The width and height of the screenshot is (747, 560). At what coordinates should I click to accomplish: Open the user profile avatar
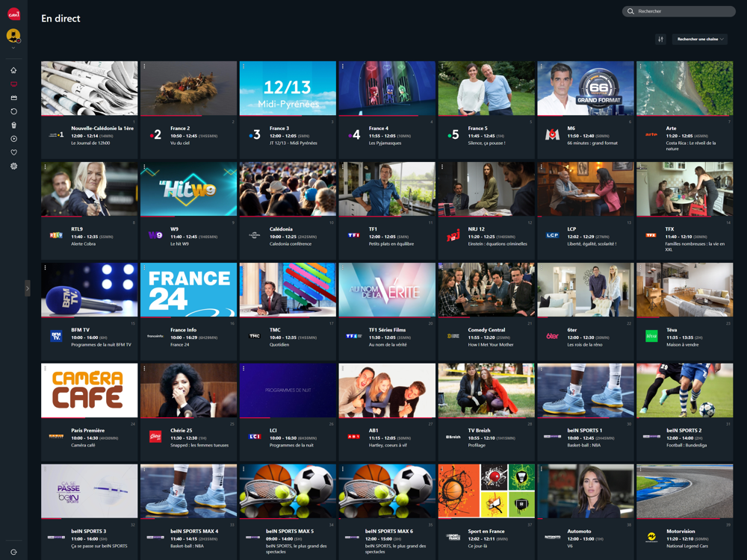pos(13,35)
